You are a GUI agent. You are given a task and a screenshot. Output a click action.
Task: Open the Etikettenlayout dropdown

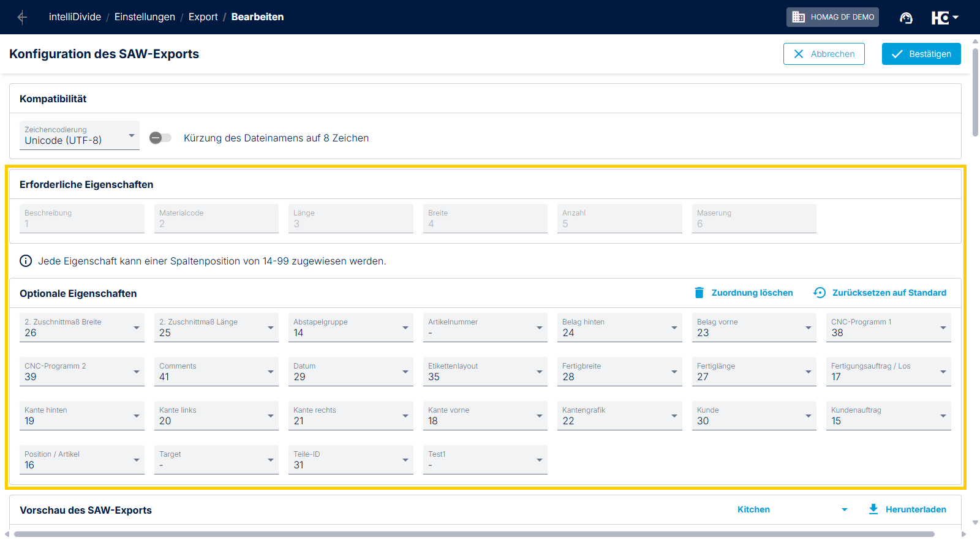[484, 372]
